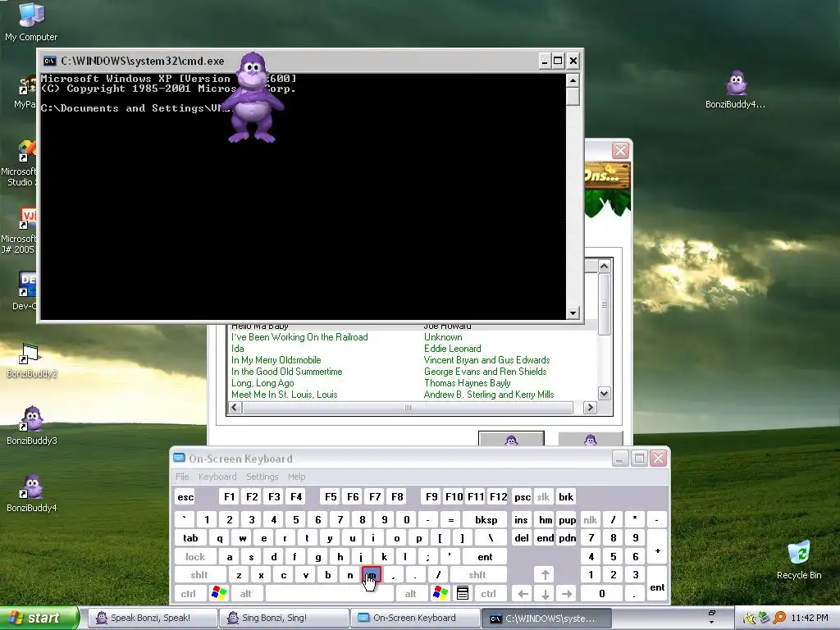Click the cmd vertical scrollbar thumb
Viewport: 840px width, 630px height.
(x=573, y=97)
